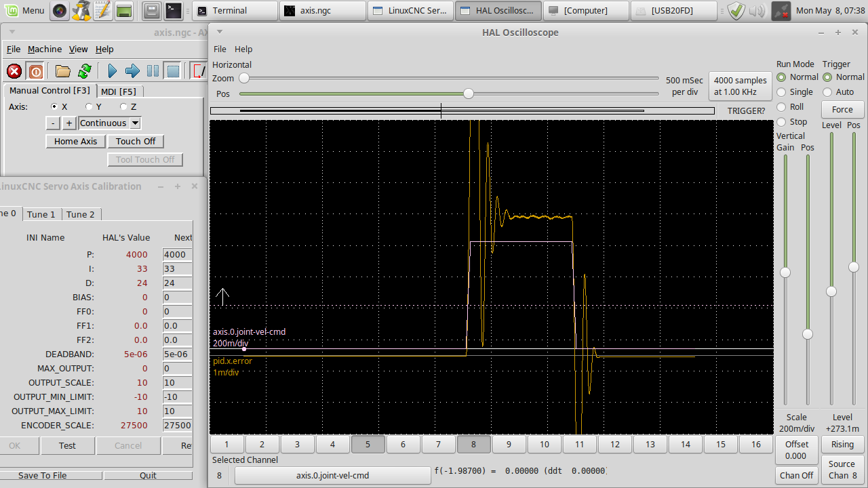This screenshot has width=868, height=488.
Task: Click the Home Axis button
Action: (x=75, y=141)
